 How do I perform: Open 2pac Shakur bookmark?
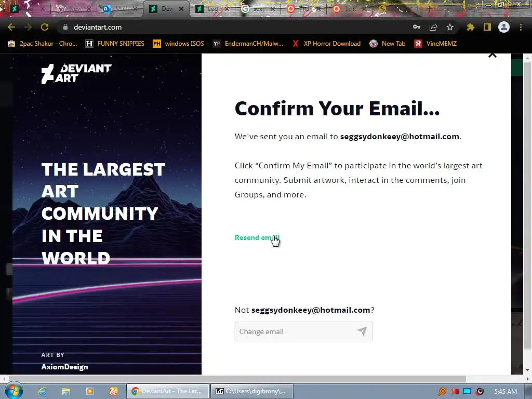[x=43, y=44]
